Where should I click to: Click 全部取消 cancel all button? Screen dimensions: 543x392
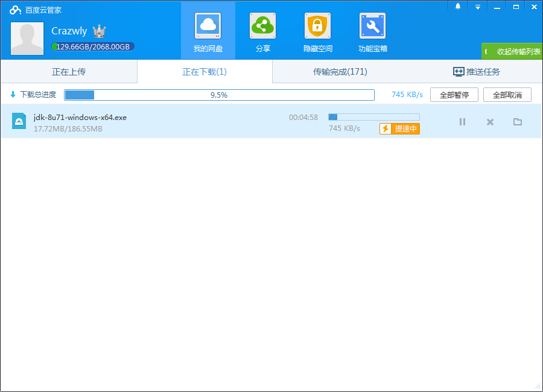click(507, 95)
